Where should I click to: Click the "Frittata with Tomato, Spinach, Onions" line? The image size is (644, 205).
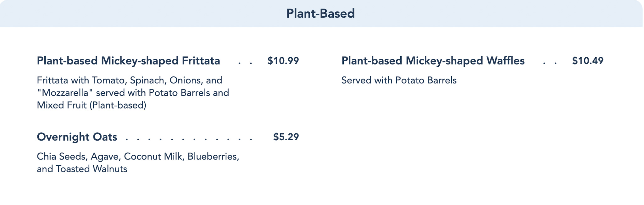point(129,80)
